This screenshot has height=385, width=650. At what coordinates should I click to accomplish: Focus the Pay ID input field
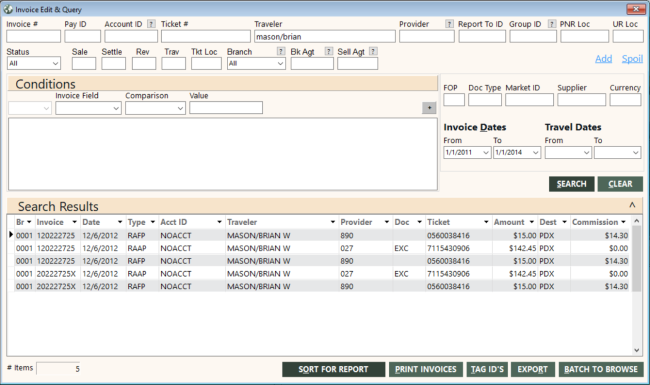click(x=82, y=36)
